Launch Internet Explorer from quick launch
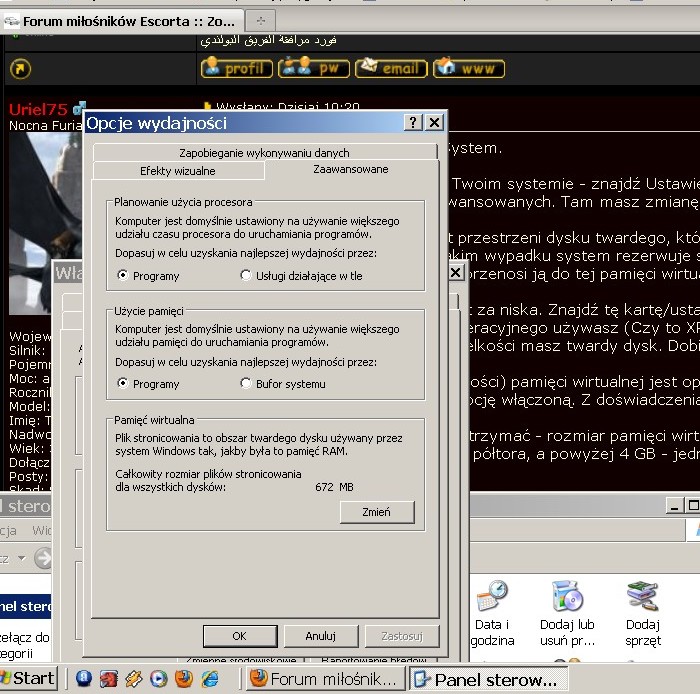Screen dimensions: 700x694 coord(210,678)
